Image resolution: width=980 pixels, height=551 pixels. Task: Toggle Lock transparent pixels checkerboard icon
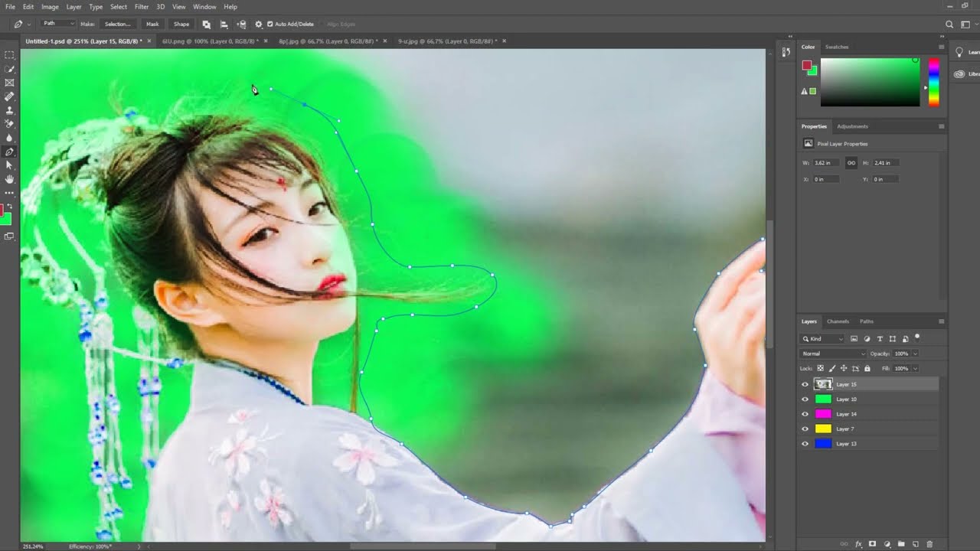(x=822, y=368)
